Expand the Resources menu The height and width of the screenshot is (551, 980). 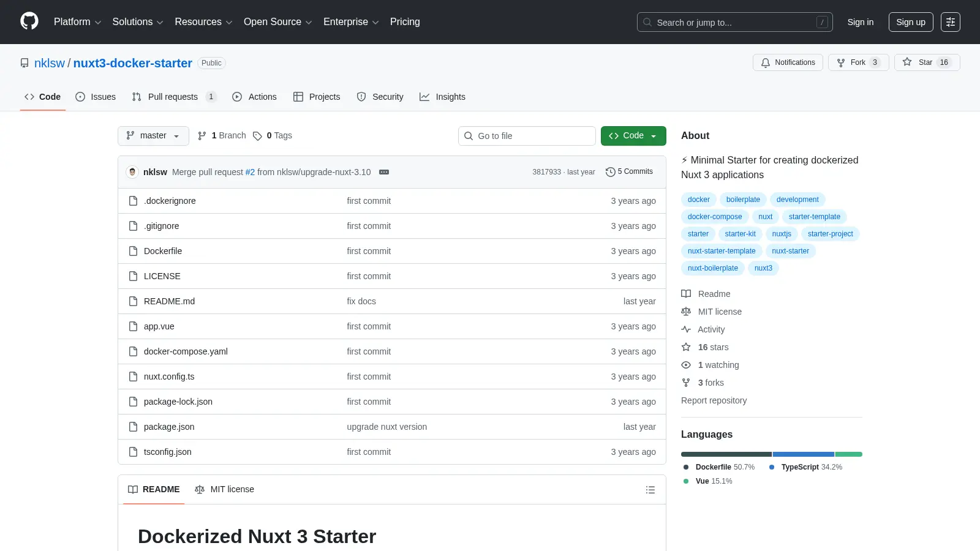click(203, 22)
